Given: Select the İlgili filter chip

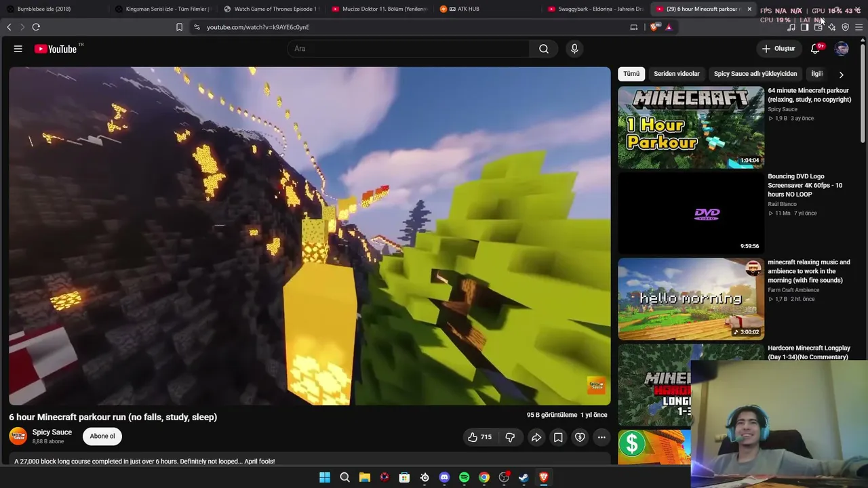Looking at the screenshot, I should tap(817, 74).
